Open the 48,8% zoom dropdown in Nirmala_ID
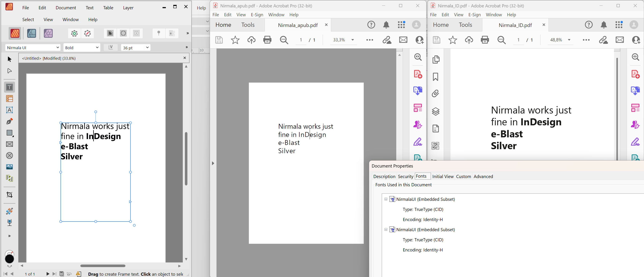 click(x=569, y=40)
